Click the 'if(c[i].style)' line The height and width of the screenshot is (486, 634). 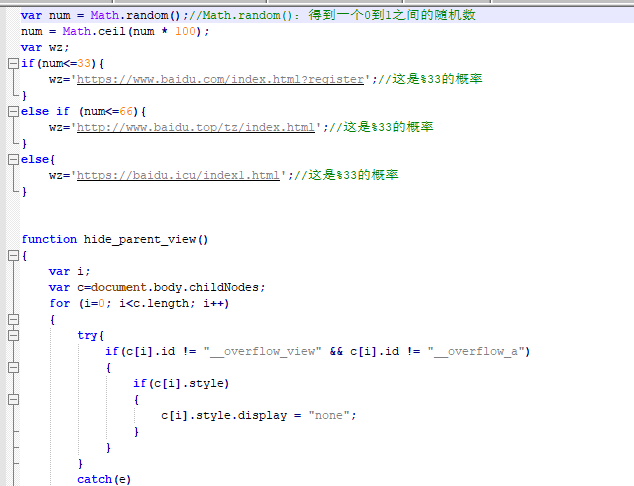pyautogui.click(x=181, y=384)
